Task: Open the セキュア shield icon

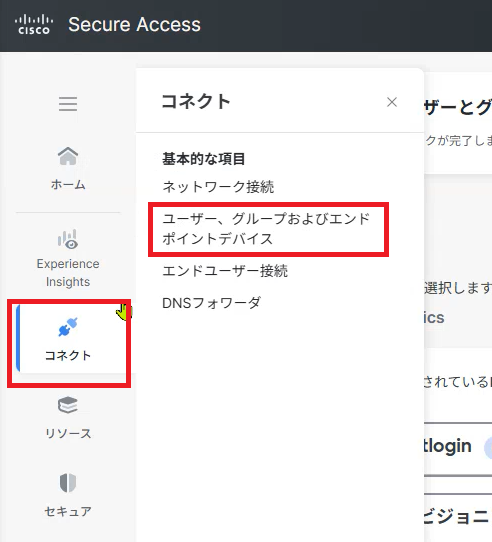Action: [68, 483]
